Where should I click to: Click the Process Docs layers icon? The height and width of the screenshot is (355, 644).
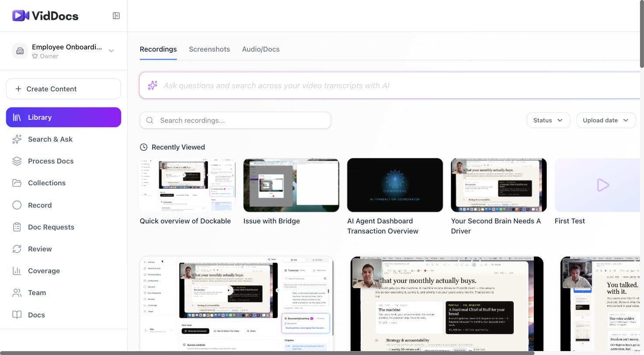click(17, 161)
